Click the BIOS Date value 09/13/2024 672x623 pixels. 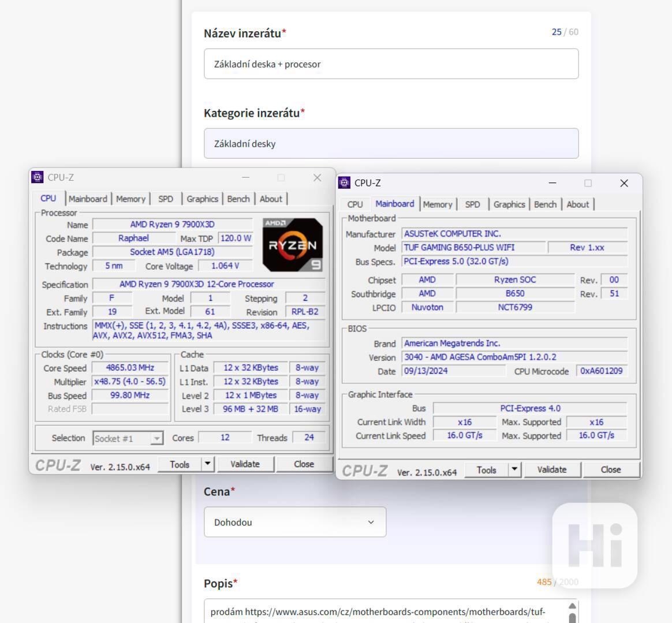[x=453, y=371]
